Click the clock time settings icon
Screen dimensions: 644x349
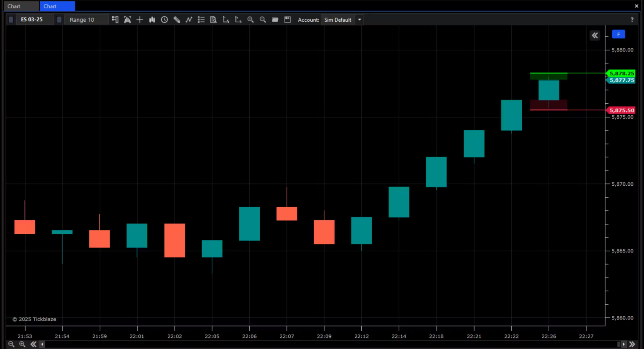pos(164,20)
